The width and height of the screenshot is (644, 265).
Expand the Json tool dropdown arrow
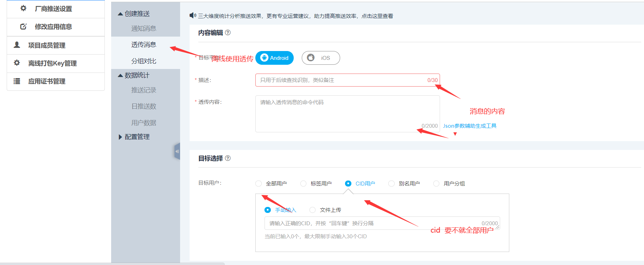point(455,134)
